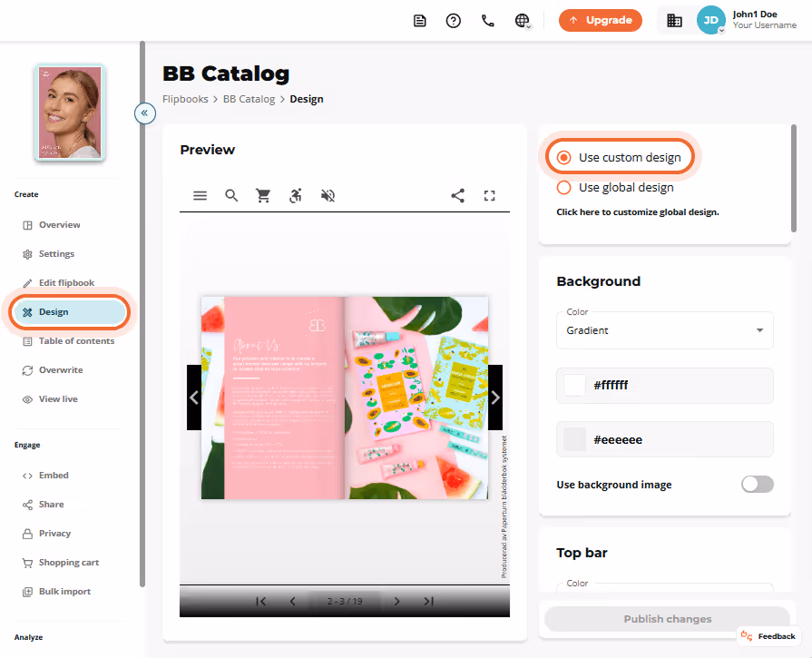Open the Background Color Gradient dropdown
812x658 pixels.
(665, 330)
